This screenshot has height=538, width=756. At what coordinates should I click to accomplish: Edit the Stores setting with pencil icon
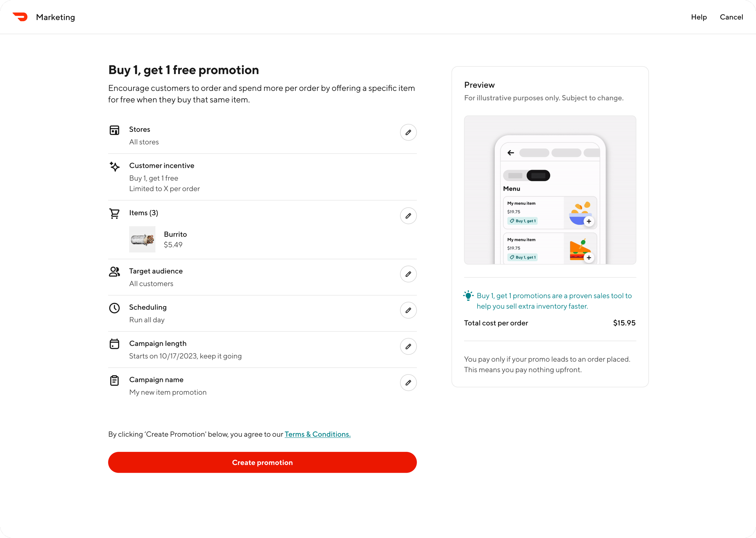pyautogui.click(x=408, y=132)
